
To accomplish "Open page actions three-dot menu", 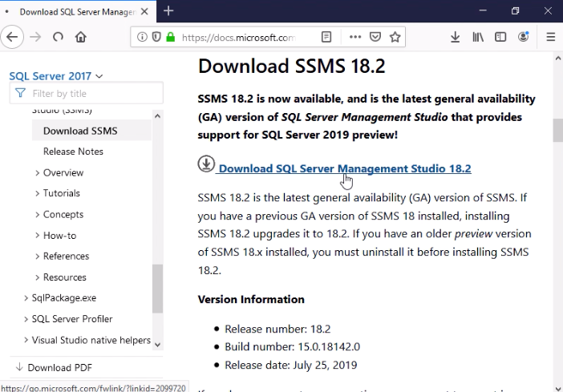I will click(355, 37).
